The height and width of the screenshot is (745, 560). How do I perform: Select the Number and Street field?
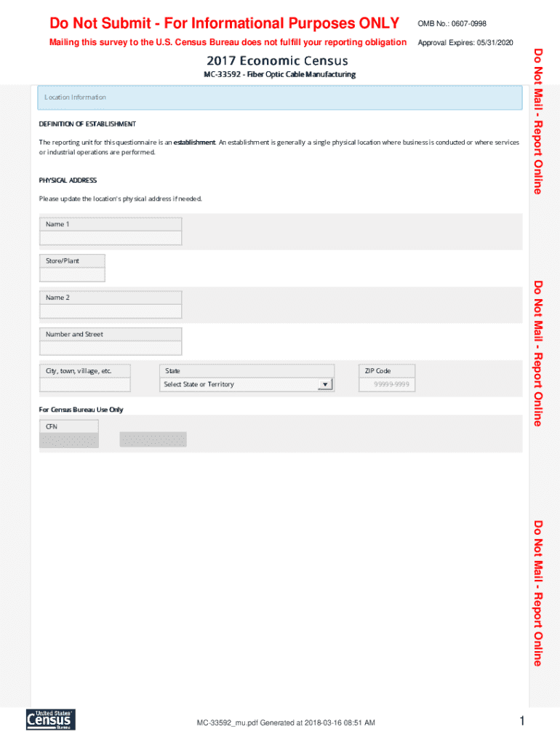111,348
